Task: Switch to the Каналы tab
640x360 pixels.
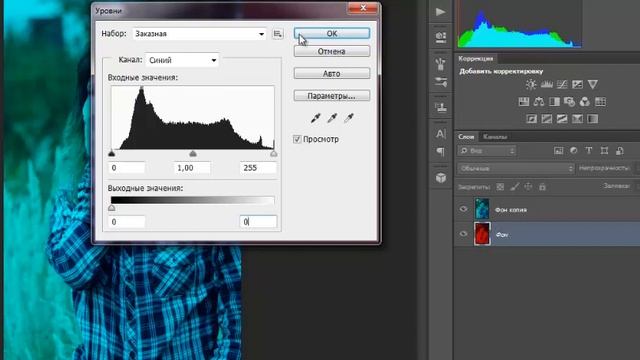Action: click(495, 137)
